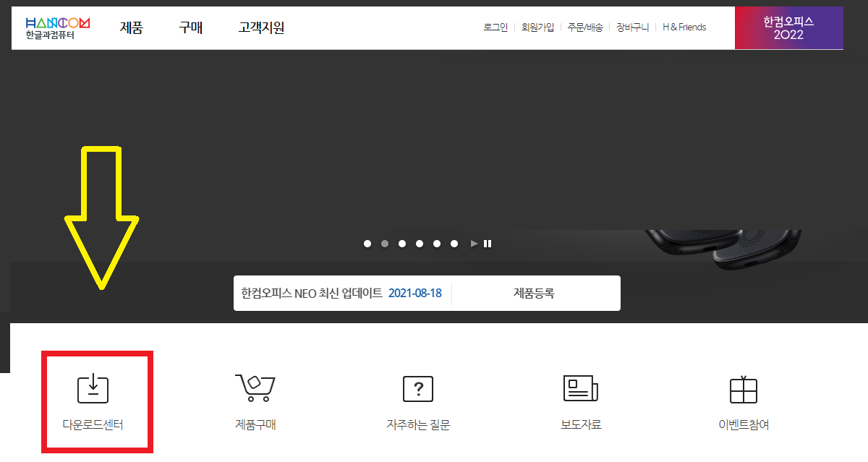Screen dimensions: 868x462
Task: Open the 자주하는 질문 question mark icon
Action: click(418, 389)
